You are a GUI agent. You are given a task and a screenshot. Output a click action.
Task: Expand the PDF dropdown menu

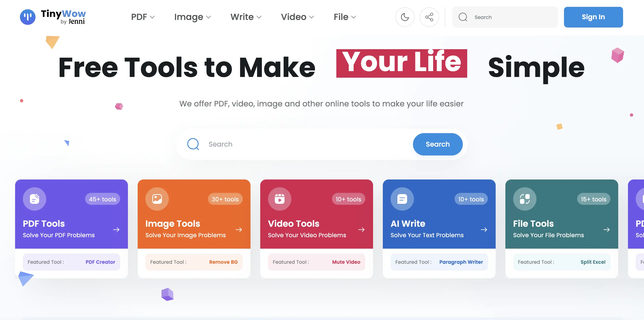(x=143, y=17)
